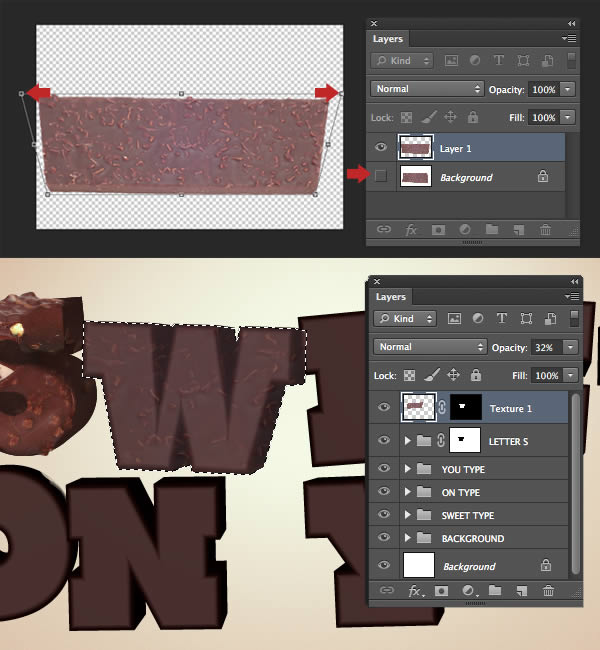Delete layer trash icon in lower panel
The width and height of the screenshot is (600, 650).
pyautogui.click(x=548, y=590)
